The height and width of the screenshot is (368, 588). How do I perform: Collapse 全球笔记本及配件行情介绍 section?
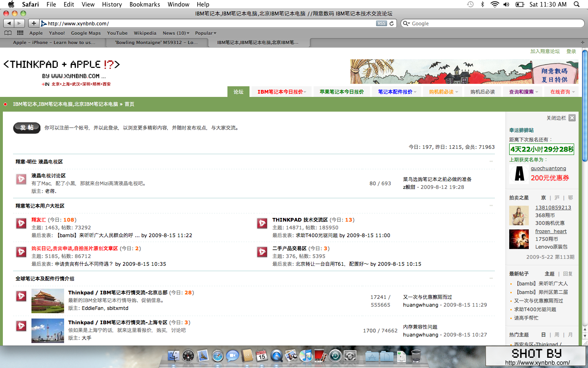[x=491, y=278]
